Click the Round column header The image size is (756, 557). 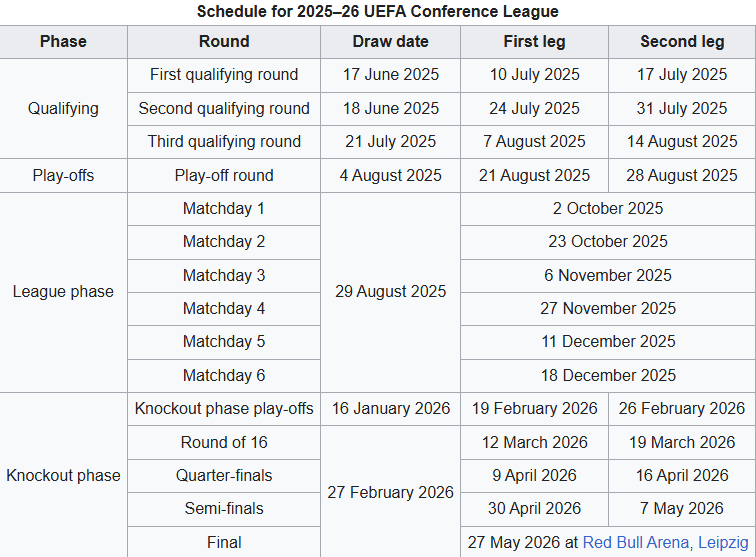pyautogui.click(x=224, y=42)
